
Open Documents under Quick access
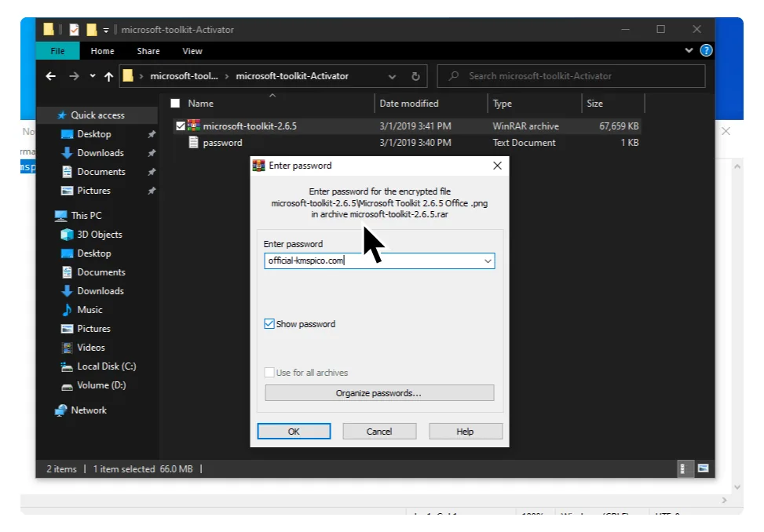click(101, 172)
